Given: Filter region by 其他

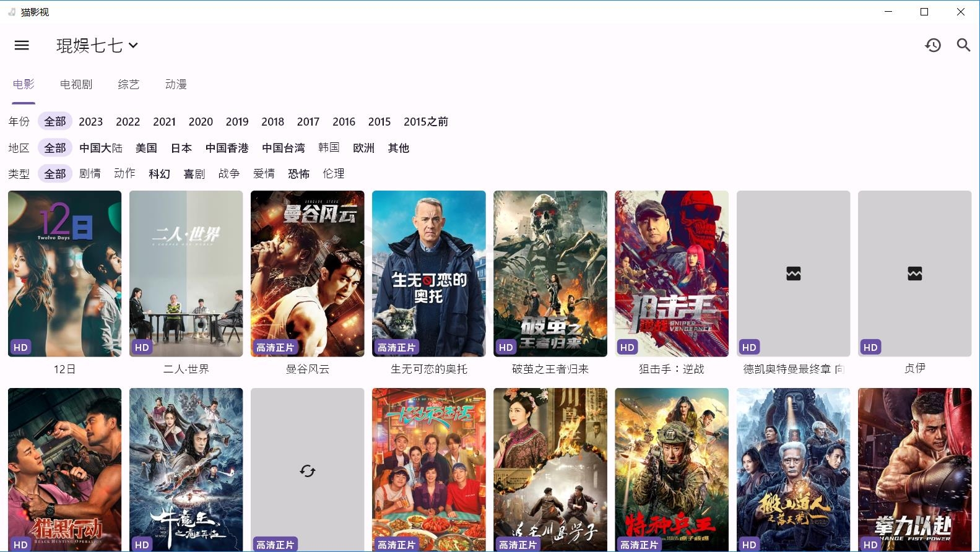Looking at the screenshot, I should click(x=399, y=148).
